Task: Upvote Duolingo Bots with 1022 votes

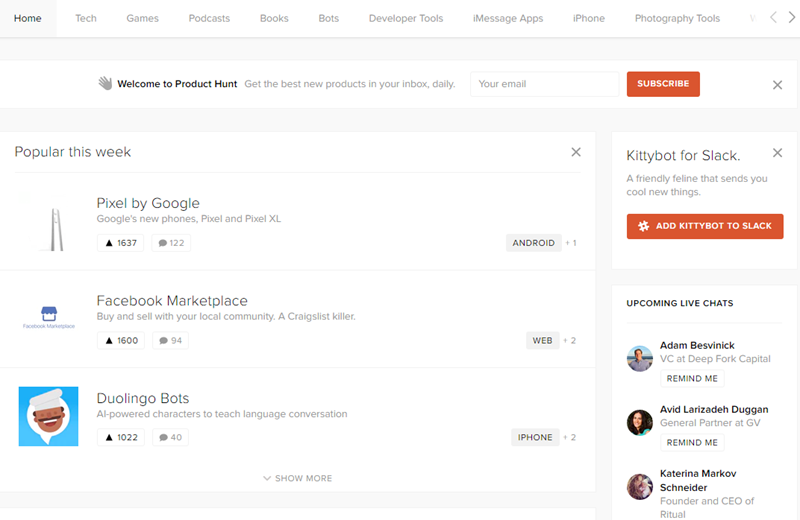Action: pos(121,437)
